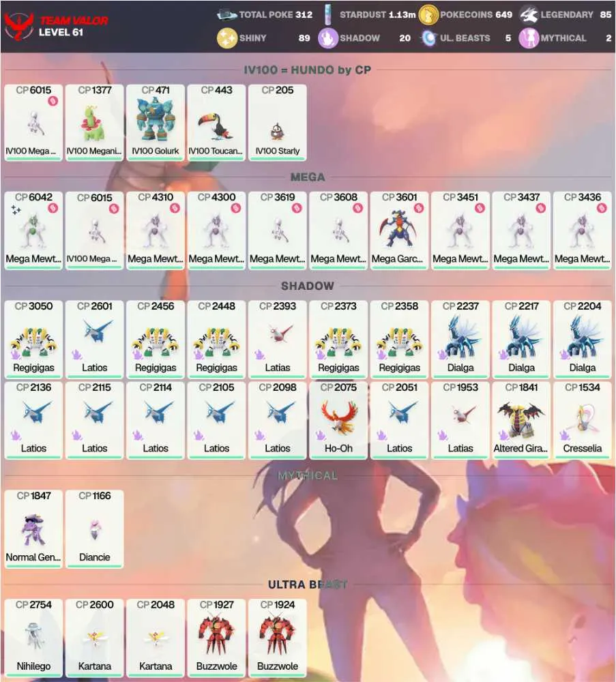The image size is (616, 682).
Task: Click the 'LEVEL 61' text
Action: [61, 32]
